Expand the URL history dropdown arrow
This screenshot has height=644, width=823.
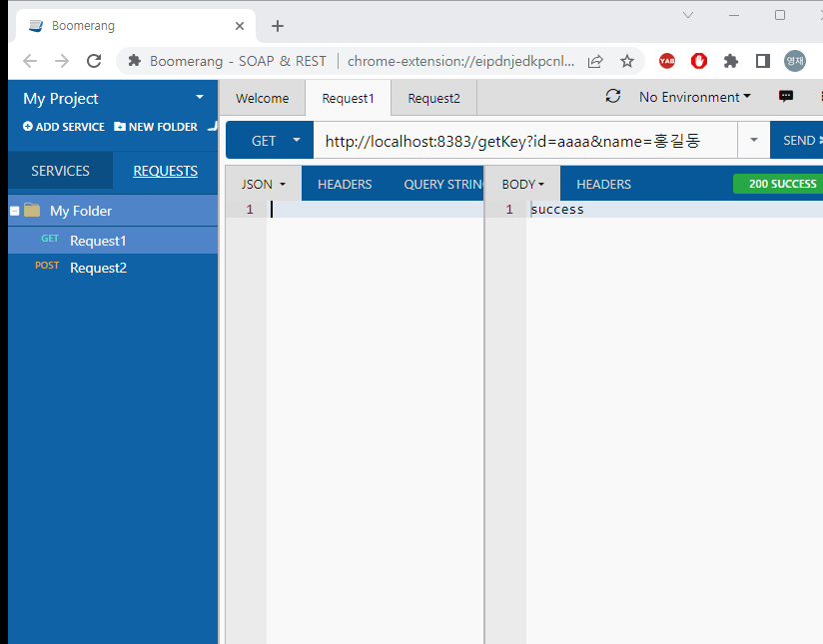click(754, 140)
